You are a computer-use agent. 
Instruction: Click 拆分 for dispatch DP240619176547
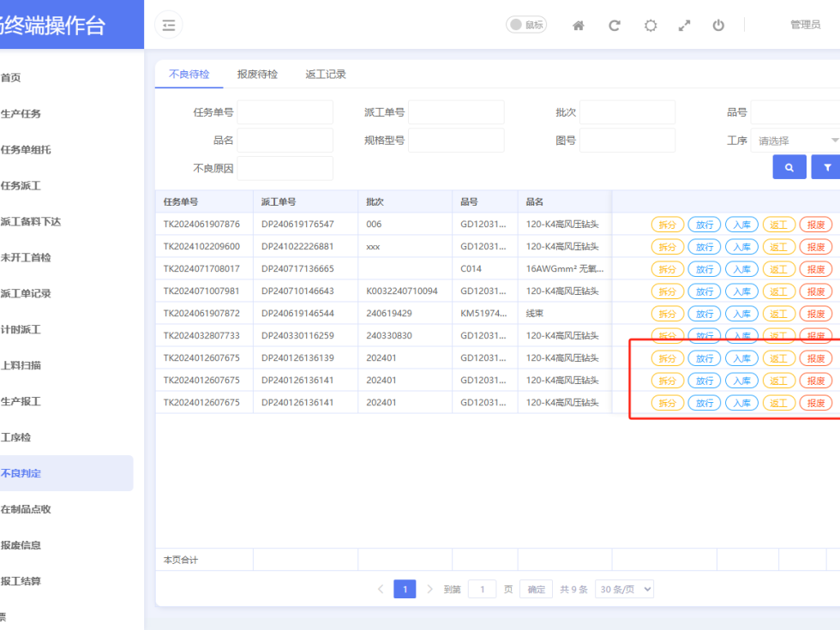(668, 225)
